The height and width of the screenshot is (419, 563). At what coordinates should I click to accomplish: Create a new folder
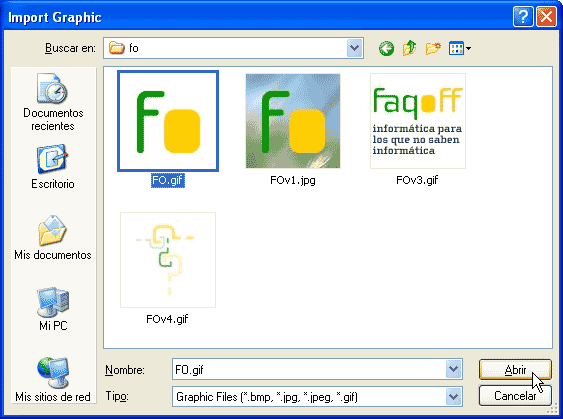pos(433,48)
